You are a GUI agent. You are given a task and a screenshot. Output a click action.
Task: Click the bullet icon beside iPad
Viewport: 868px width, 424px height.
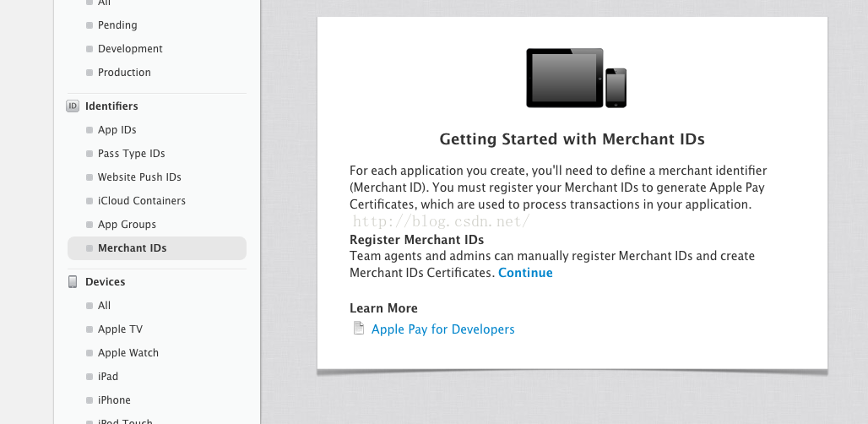click(90, 377)
